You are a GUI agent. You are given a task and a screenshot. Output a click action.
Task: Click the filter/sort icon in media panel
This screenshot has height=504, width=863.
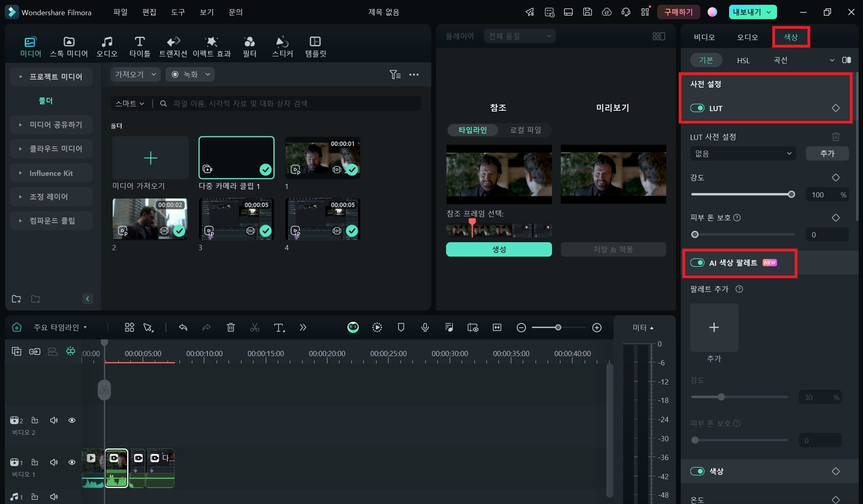(x=395, y=75)
